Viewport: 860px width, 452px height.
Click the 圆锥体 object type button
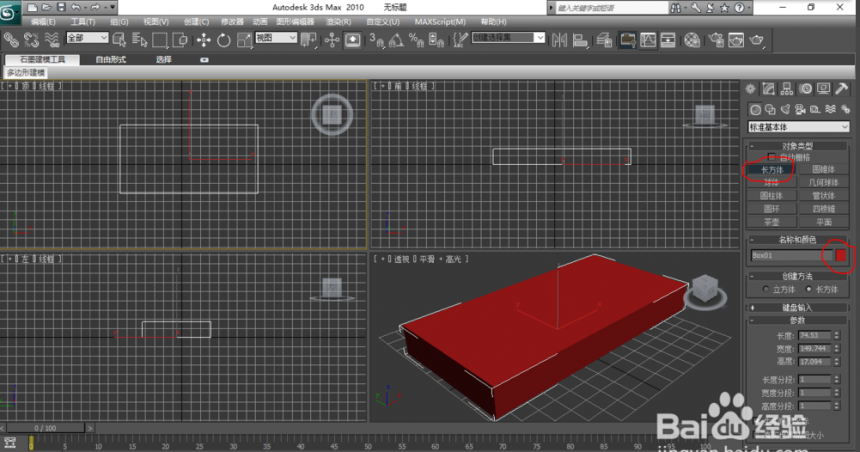tap(823, 170)
